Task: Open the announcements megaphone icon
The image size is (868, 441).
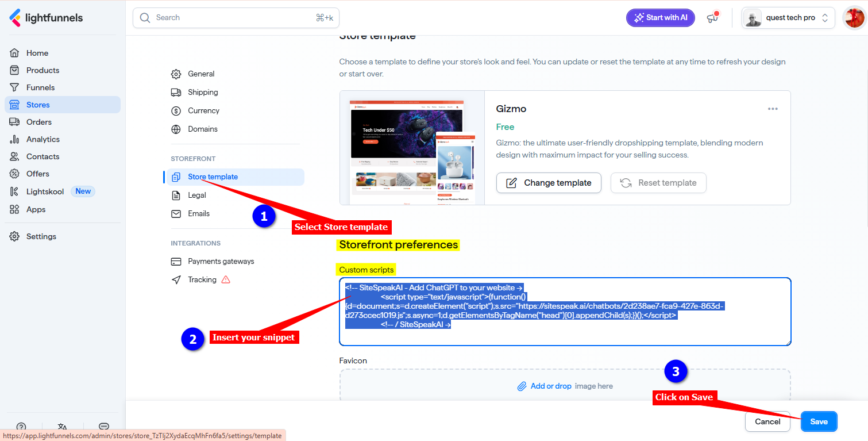Action: (x=713, y=18)
